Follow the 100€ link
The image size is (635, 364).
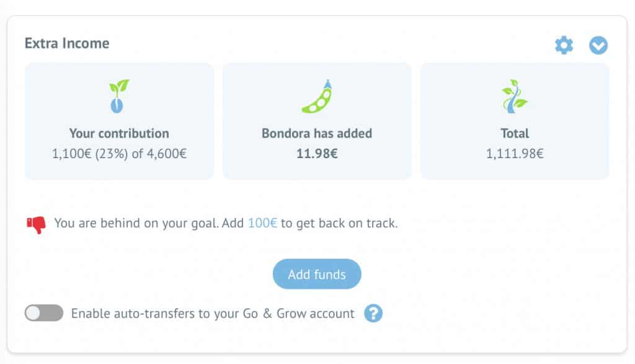(262, 223)
